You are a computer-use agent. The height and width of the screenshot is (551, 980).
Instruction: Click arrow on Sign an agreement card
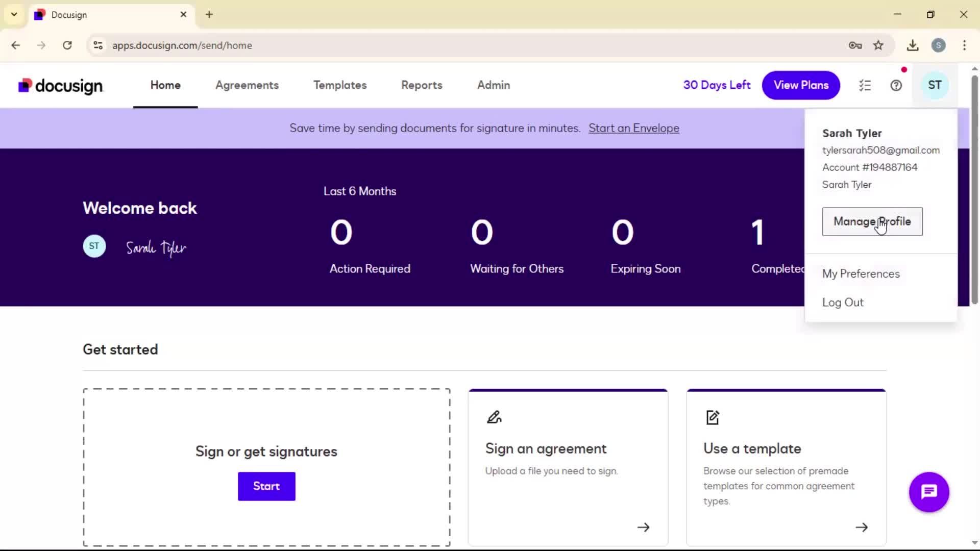tap(644, 527)
